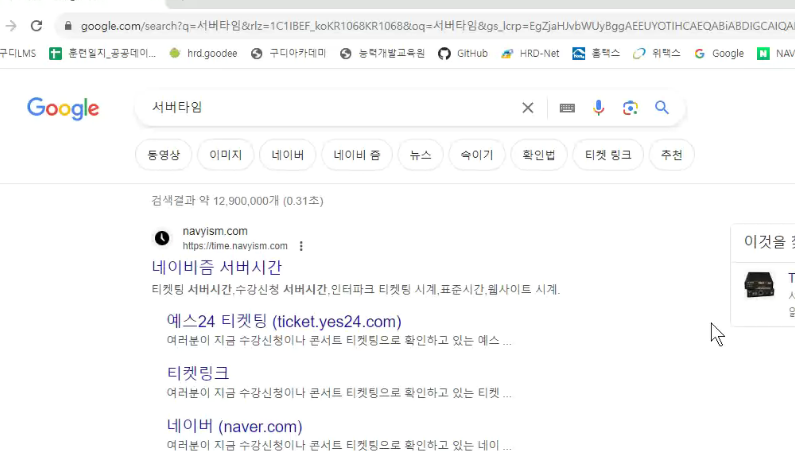Select the 확인법 filter chip
Screen dimensions: 795x451
[x=538, y=155]
